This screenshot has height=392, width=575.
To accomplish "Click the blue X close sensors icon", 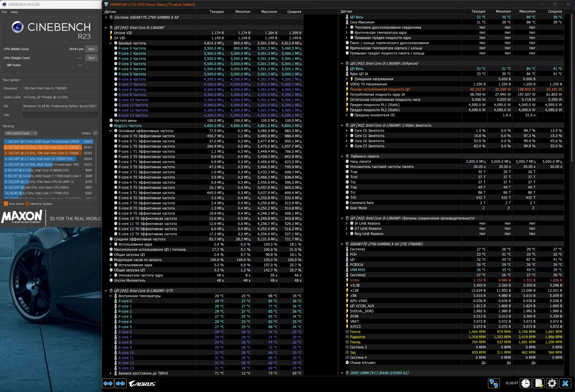I will click(x=565, y=383).
